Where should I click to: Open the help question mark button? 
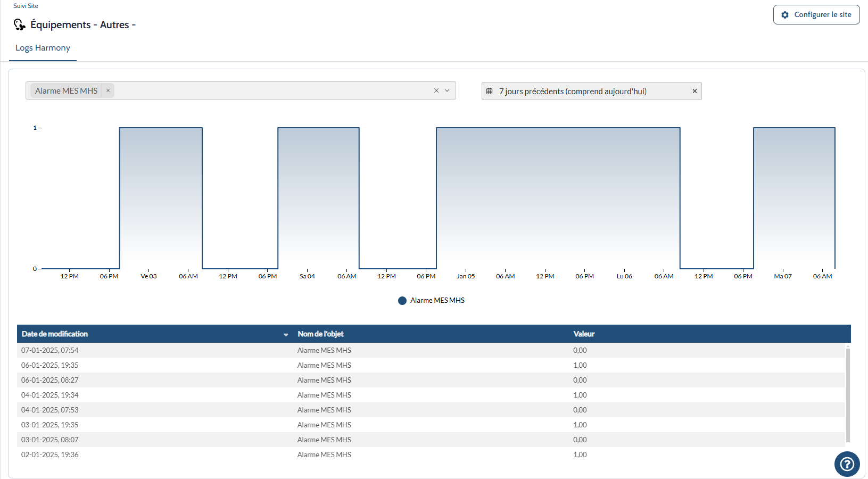click(847, 464)
